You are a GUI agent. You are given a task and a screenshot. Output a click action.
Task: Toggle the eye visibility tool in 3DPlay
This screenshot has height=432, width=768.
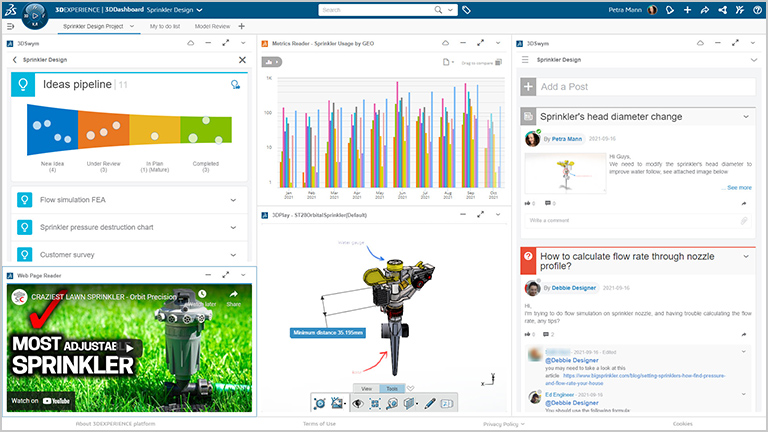coord(357,403)
